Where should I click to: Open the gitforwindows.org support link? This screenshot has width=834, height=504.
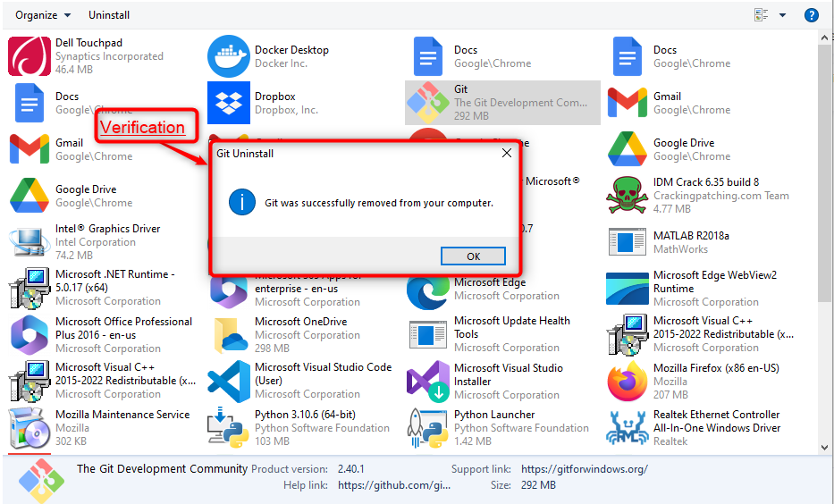(585, 469)
